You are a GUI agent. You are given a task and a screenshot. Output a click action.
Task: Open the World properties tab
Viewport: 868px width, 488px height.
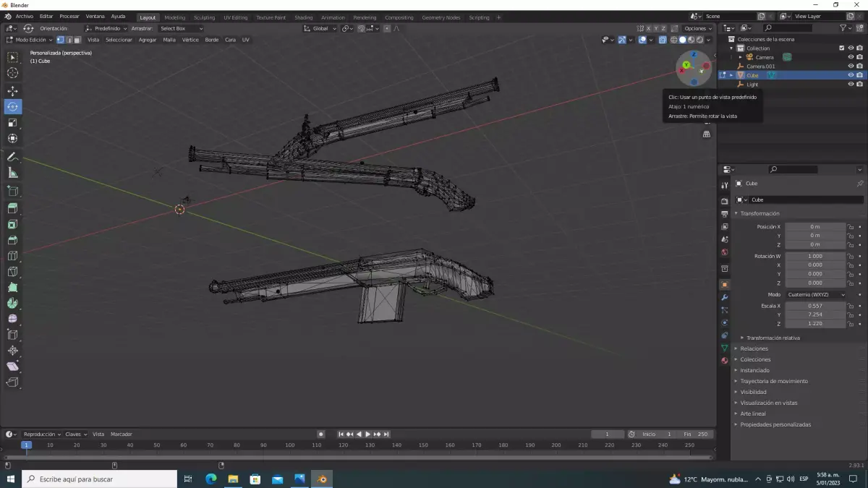724,252
